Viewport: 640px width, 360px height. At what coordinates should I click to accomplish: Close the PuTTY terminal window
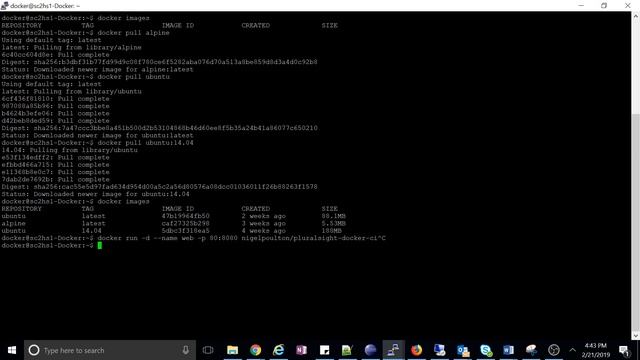pyautogui.click(x=628, y=6)
